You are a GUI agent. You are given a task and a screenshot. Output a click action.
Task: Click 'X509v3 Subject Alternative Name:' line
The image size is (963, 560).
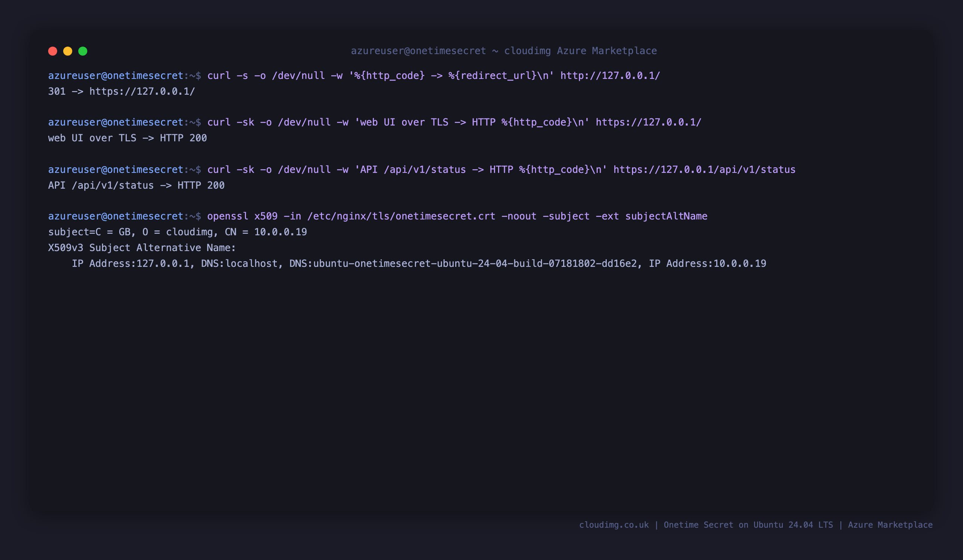click(142, 248)
